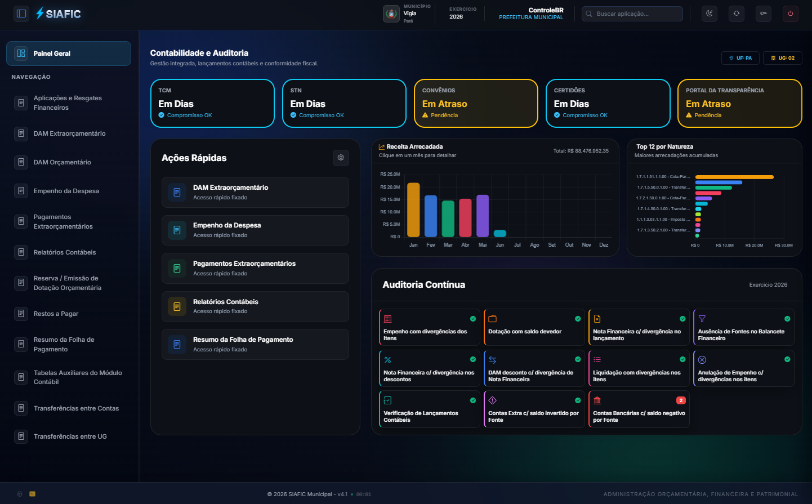Click the UG: 02 badge

[783, 58]
